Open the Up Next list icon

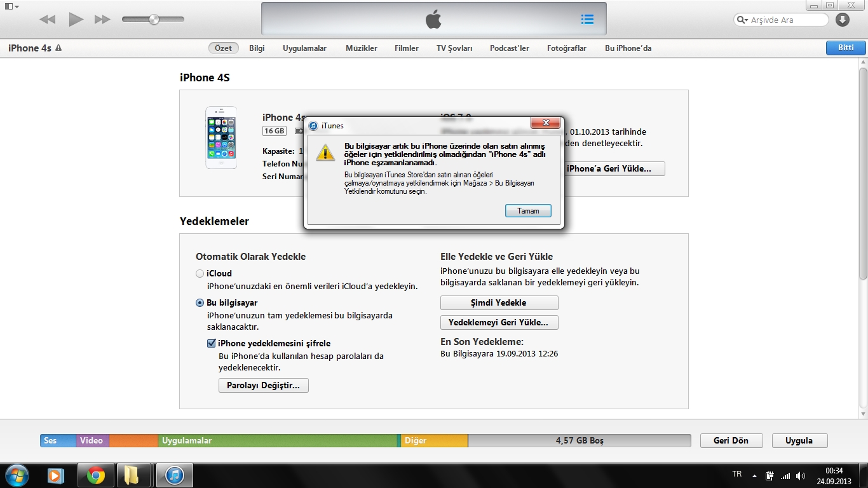(x=587, y=20)
